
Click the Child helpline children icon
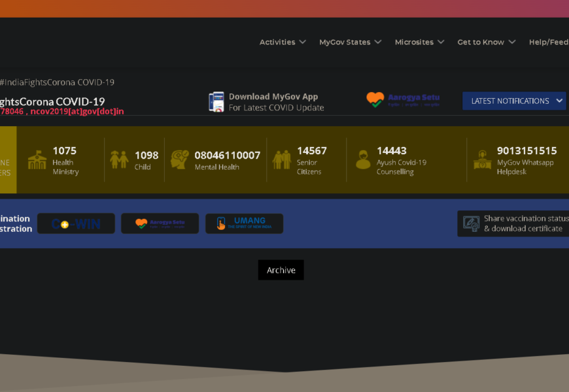(119, 159)
